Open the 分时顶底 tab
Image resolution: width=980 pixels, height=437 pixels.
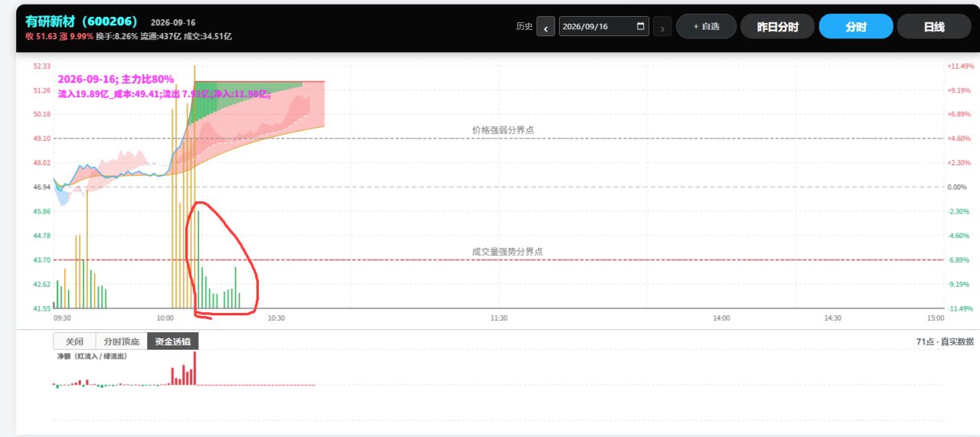(x=122, y=341)
